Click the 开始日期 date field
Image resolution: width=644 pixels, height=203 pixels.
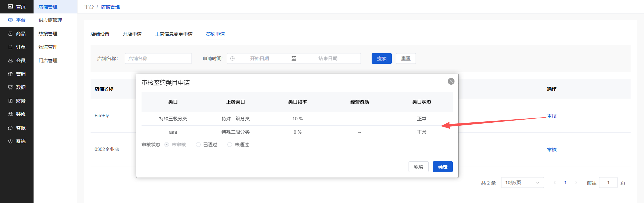[x=260, y=58]
